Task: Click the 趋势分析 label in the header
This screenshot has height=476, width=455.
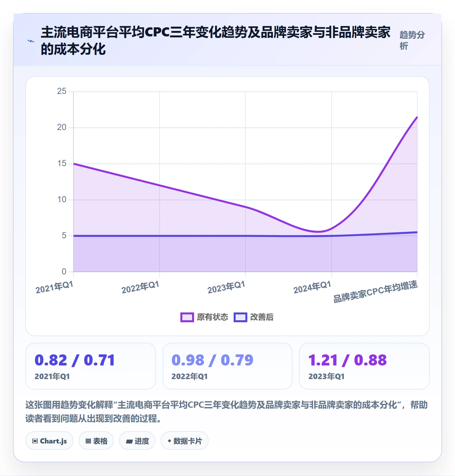Action: coord(412,40)
